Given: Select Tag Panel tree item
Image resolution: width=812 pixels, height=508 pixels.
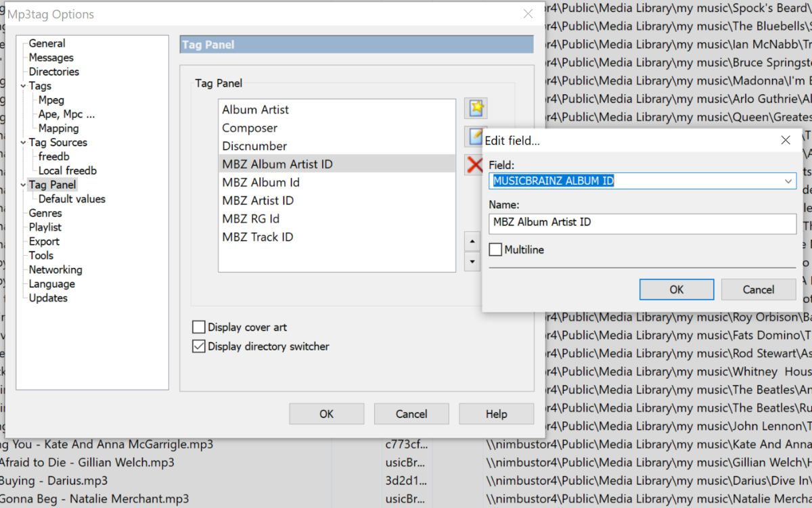Looking at the screenshot, I should [52, 185].
